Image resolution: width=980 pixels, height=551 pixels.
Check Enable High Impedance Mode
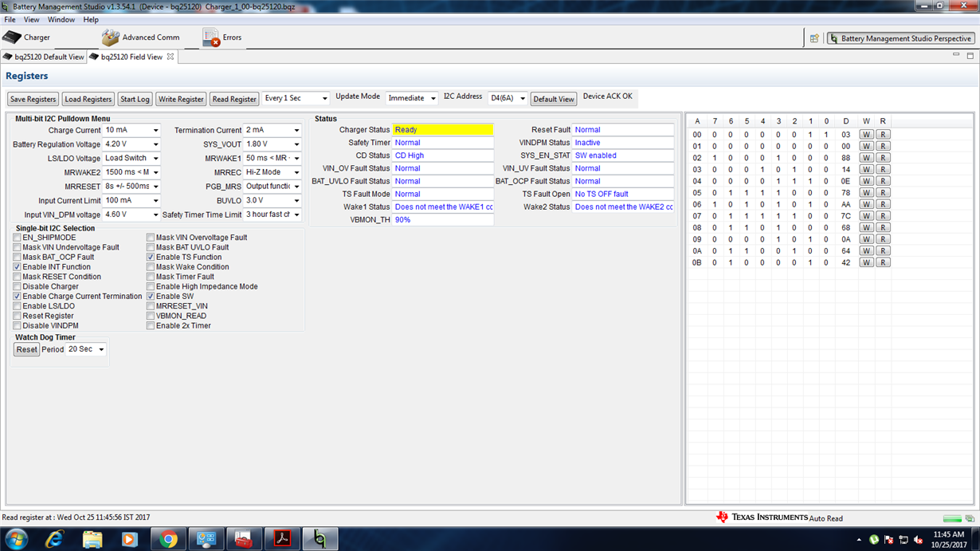pyautogui.click(x=151, y=286)
